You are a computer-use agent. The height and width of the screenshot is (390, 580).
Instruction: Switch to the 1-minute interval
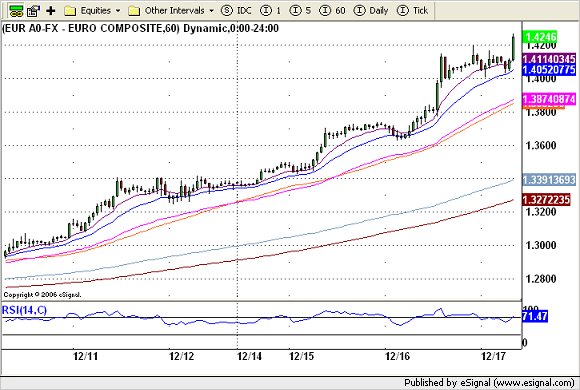point(271,10)
